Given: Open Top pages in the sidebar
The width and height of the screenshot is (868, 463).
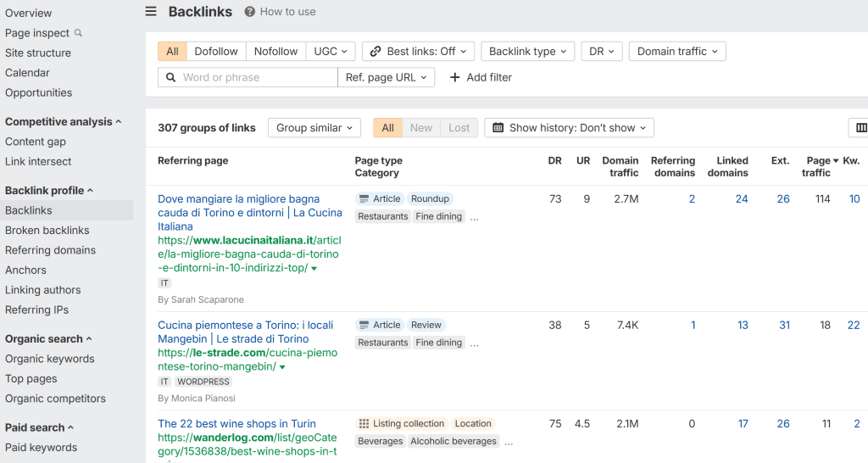Looking at the screenshot, I should pyautogui.click(x=31, y=379).
